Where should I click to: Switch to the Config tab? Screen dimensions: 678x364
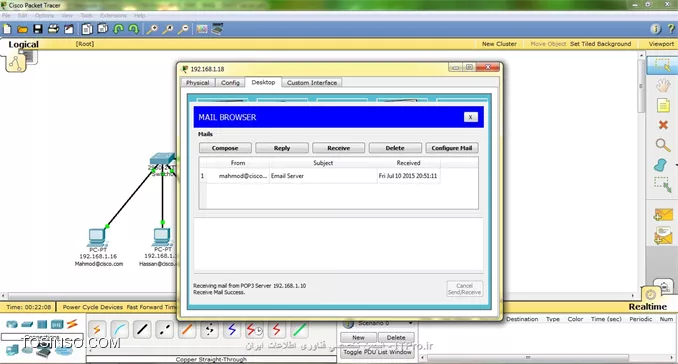click(230, 83)
